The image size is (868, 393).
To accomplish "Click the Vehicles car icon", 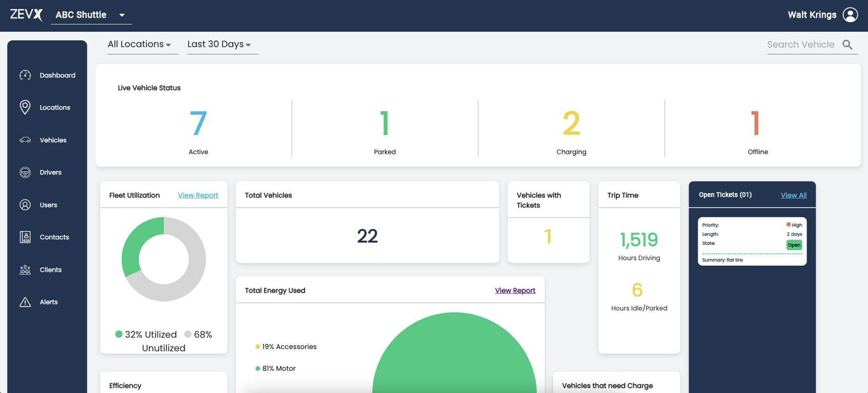I will (25, 140).
